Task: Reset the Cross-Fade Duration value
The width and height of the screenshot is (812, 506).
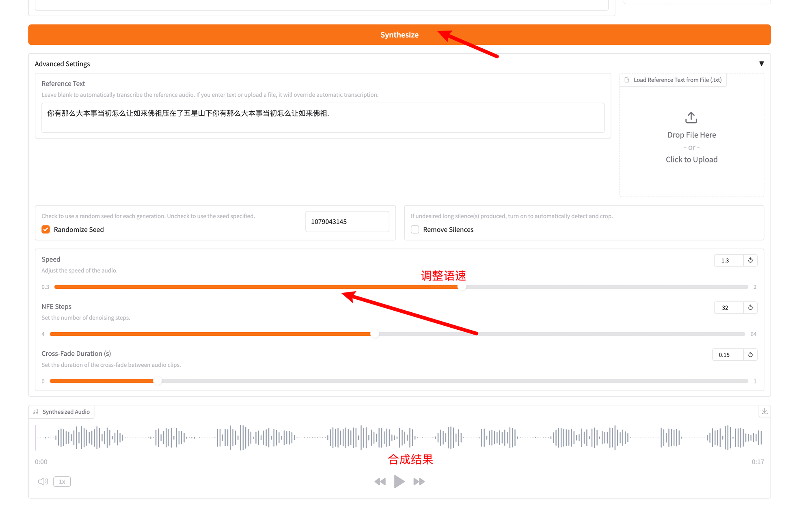Action: click(750, 355)
